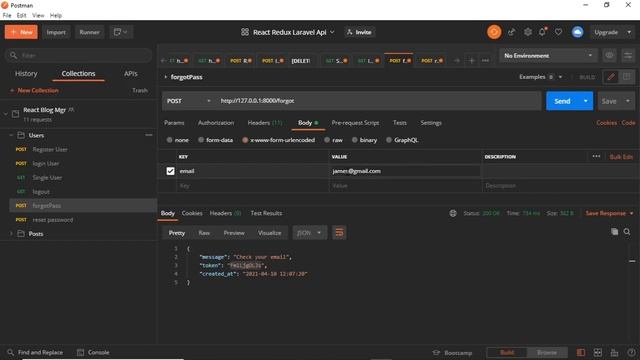640x360 pixels.
Task: Open the help icon in status bar
Action: (x=631, y=352)
